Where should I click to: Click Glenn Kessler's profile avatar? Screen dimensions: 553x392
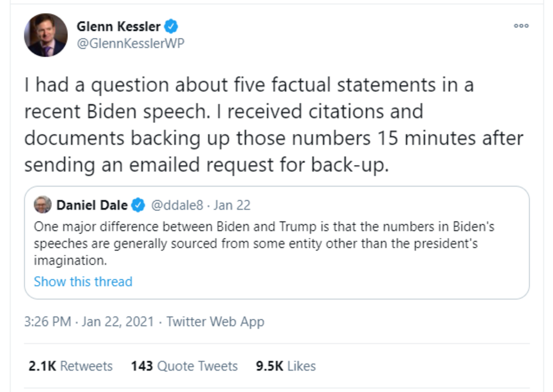coord(46,35)
